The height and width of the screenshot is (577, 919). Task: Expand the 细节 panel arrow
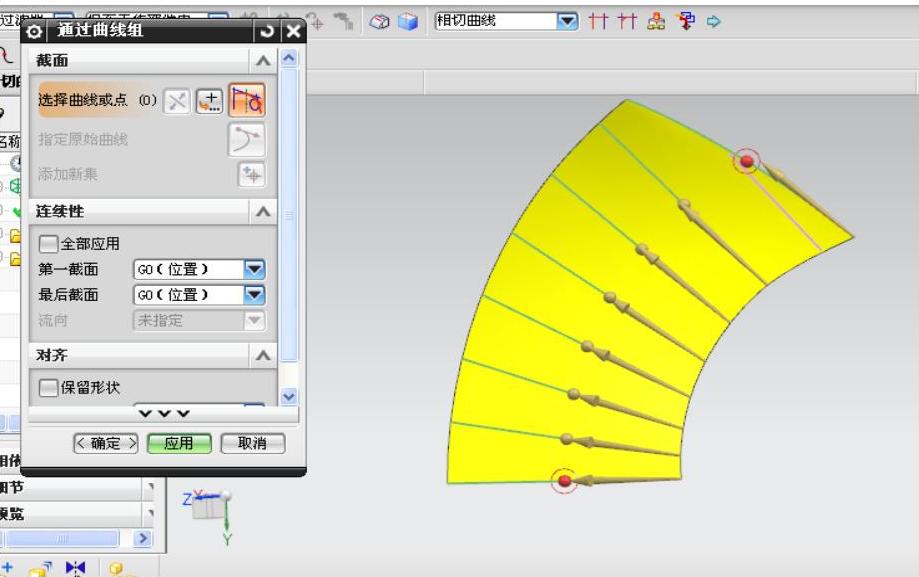point(151,487)
